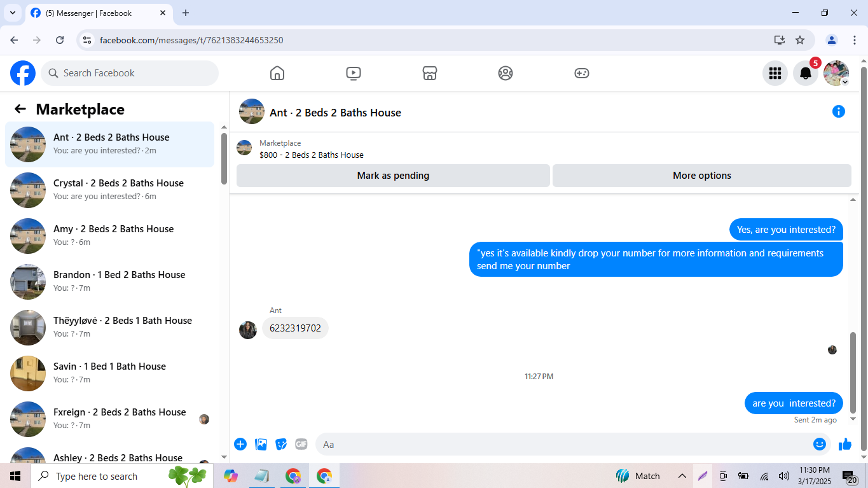Click the chat messages scrollbar thumb

[853, 373]
